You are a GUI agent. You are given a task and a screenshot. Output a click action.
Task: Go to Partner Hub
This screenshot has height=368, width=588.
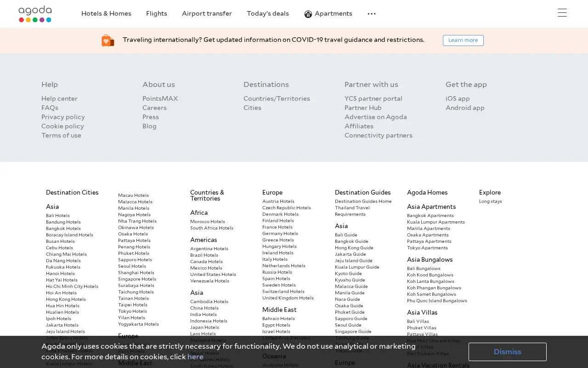click(x=363, y=108)
